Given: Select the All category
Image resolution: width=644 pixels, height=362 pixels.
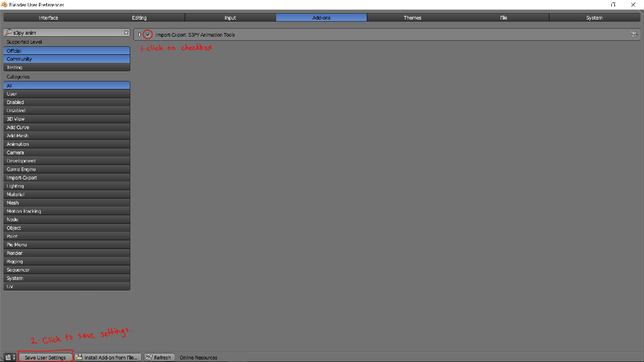Looking at the screenshot, I should point(67,85).
